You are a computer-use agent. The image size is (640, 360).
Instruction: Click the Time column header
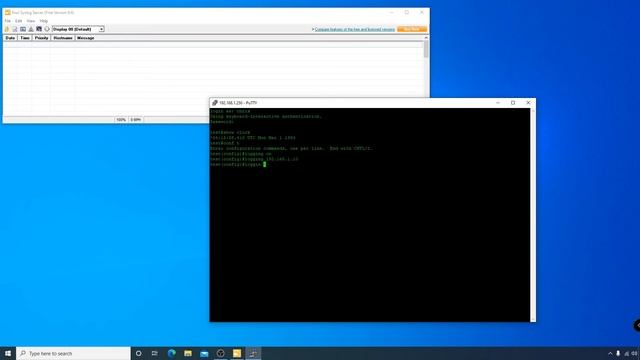pos(25,38)
